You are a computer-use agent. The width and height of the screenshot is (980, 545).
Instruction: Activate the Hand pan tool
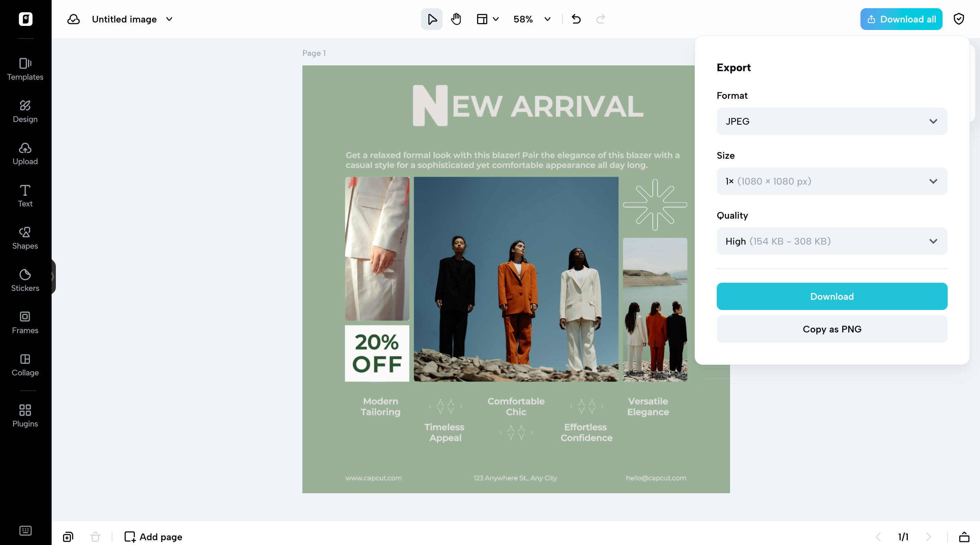coord(456,19)
